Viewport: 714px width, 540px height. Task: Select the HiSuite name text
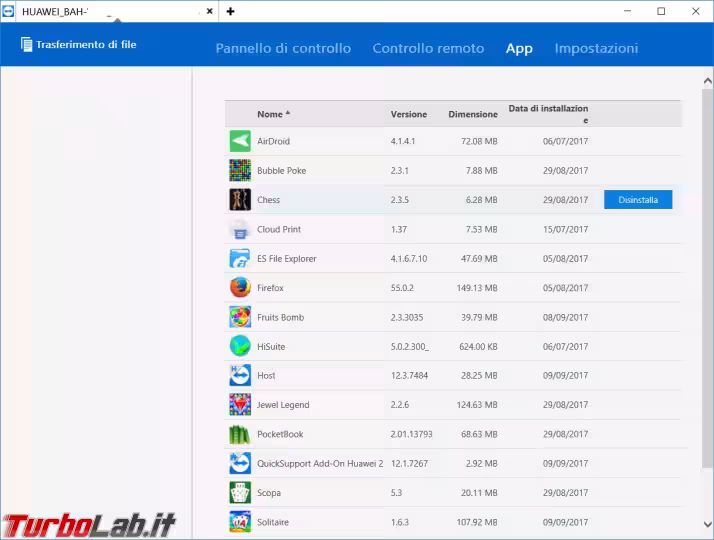(271, 346)
